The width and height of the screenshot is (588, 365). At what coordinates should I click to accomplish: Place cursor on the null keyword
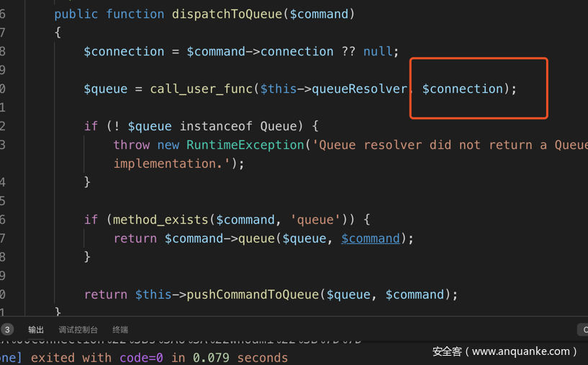click(377, 51)
